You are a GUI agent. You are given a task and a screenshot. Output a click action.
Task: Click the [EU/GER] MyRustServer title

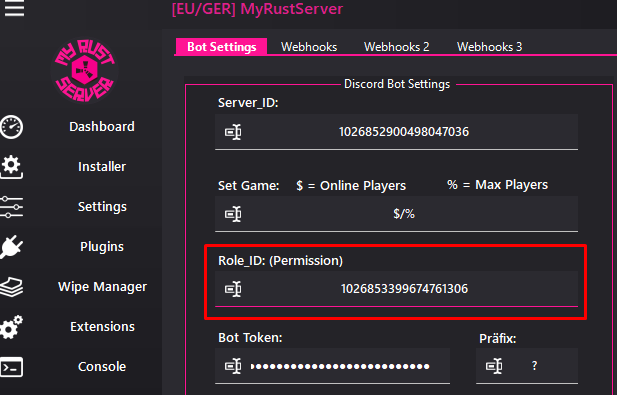pyautogui.click(x=257, y=9)
